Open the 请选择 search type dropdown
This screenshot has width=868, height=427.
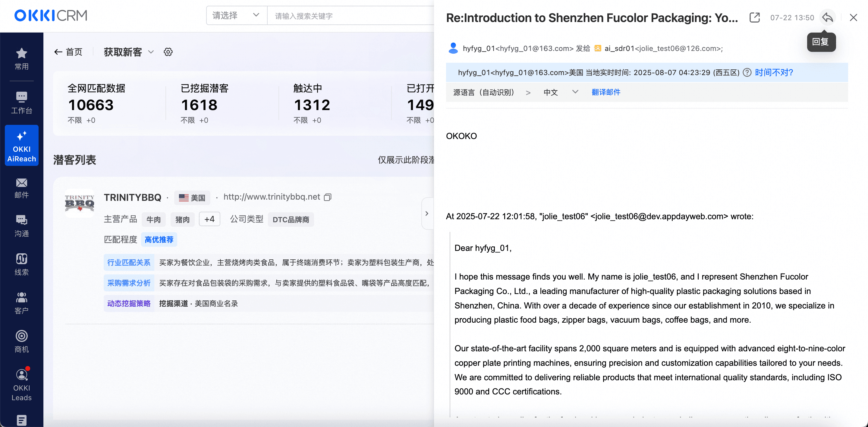pos(236,15)
